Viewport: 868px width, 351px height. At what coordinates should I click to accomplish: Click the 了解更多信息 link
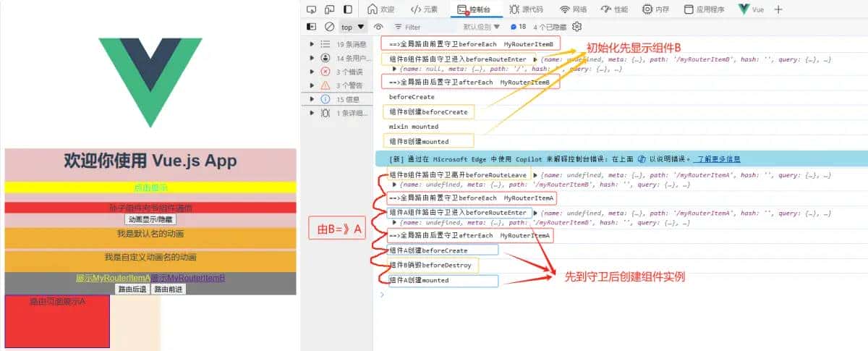click(716, 159)
